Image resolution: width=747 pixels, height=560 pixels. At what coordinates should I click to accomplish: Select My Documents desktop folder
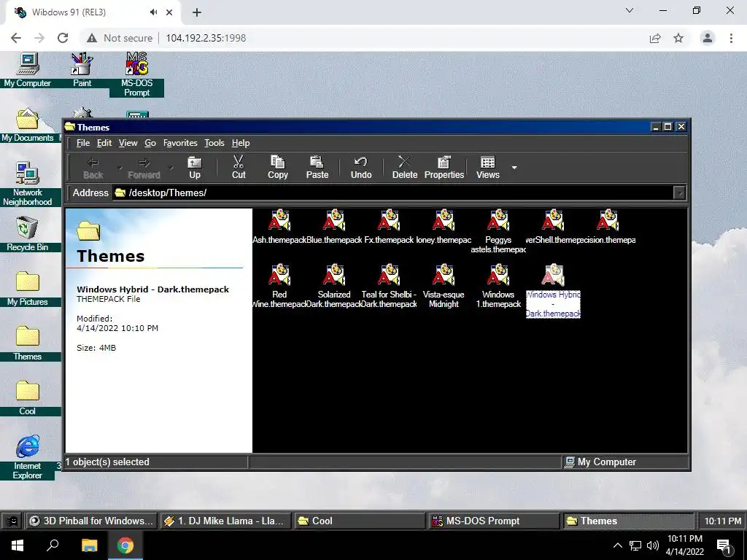pos(28,125)
